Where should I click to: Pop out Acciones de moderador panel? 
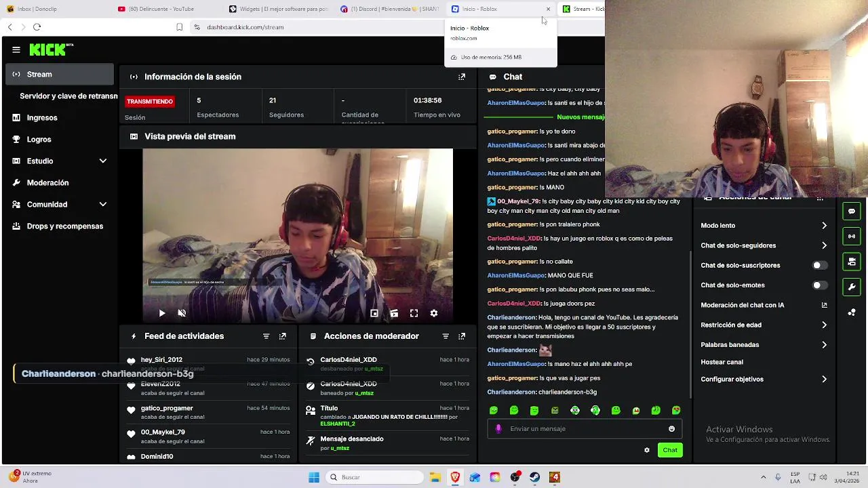(462, 336)
